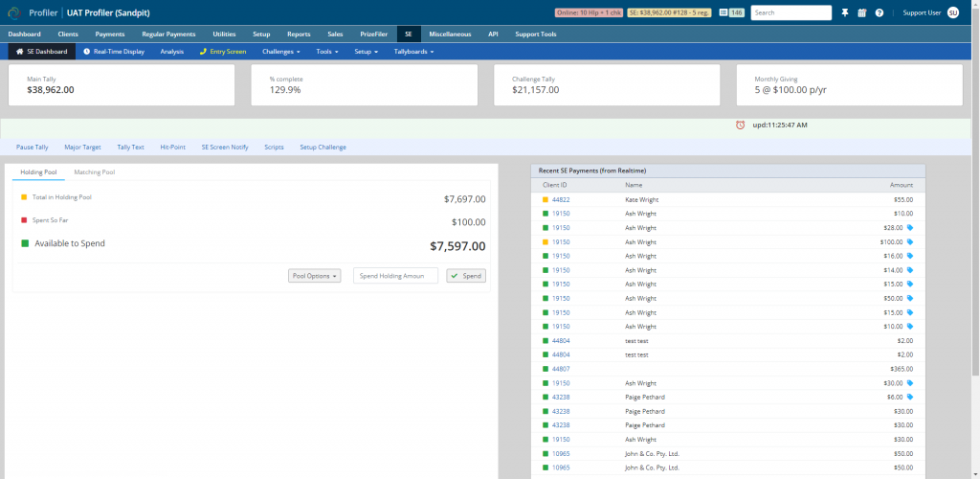
Task: Open the Payments menu
Action: (110, 34)
